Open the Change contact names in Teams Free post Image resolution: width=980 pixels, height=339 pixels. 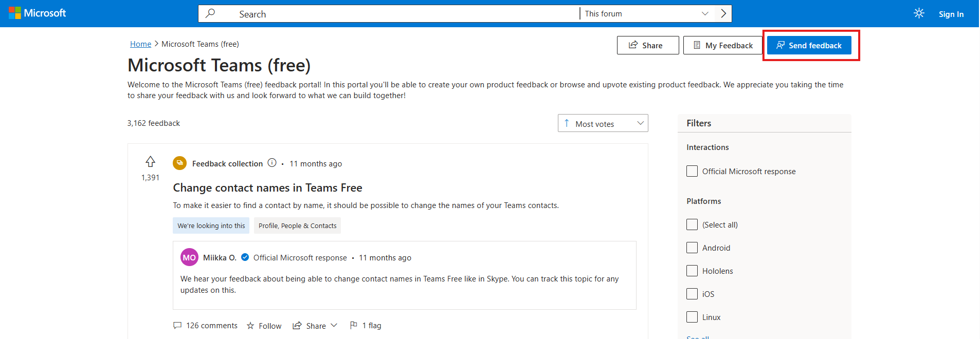coord(267,188)
